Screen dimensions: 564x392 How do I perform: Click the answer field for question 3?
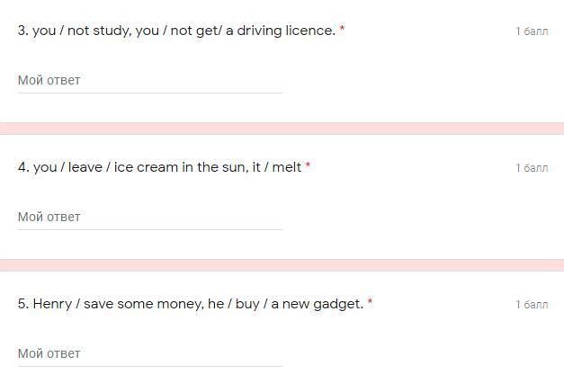click(x=149, y=80)
